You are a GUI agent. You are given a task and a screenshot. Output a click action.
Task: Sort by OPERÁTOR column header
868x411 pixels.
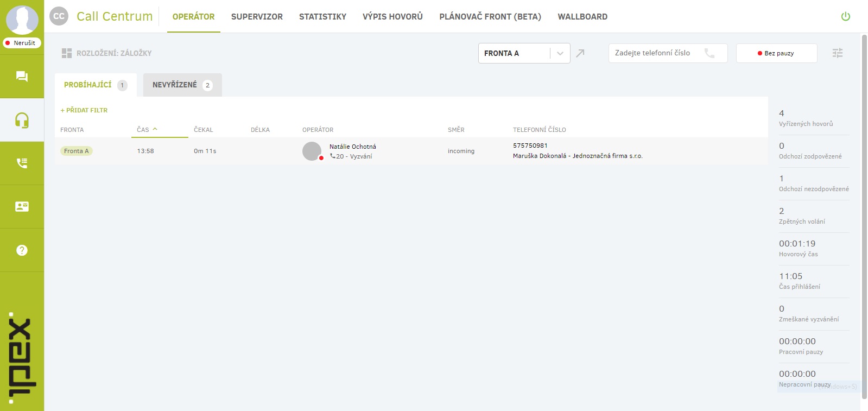(318, 130)
